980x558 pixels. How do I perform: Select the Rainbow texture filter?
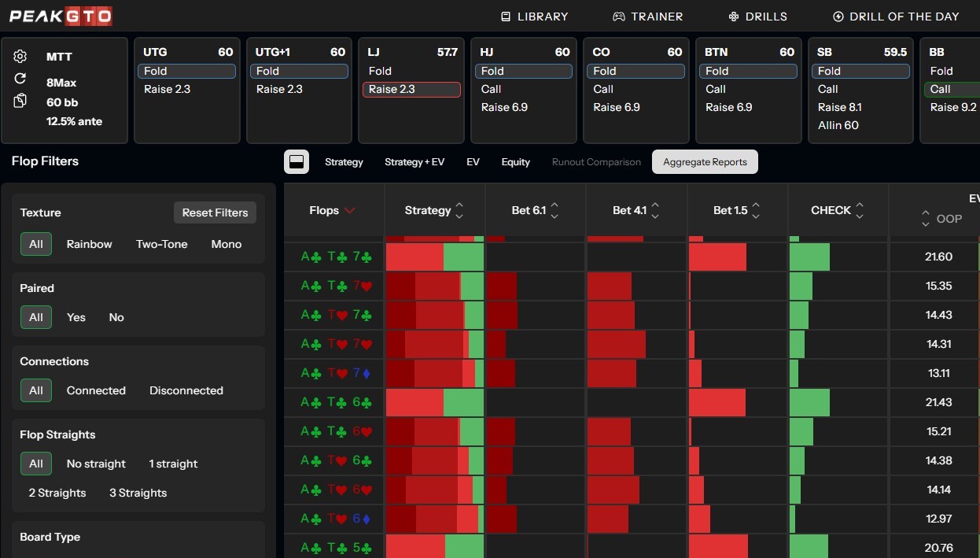(89, 244)
